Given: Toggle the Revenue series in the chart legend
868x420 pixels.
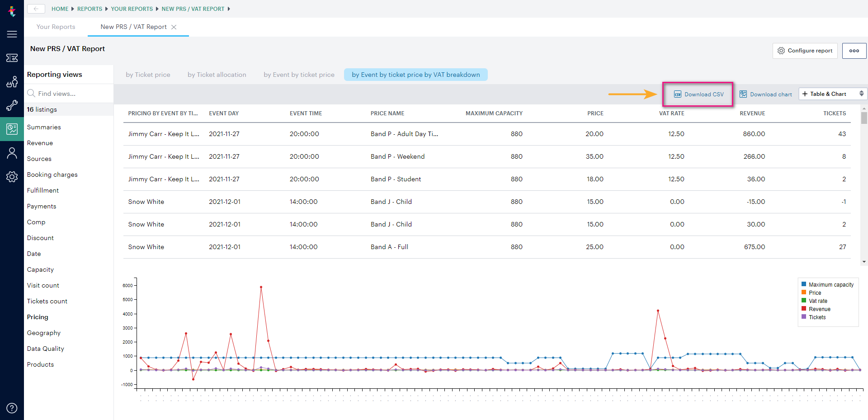Looking at the screenshot, I should [819, 309].
